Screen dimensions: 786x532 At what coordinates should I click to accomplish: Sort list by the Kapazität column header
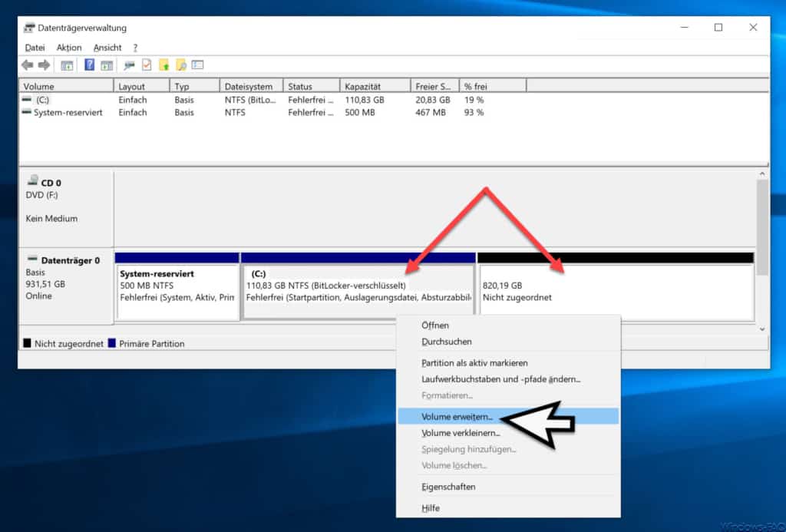tap(362, 87)
